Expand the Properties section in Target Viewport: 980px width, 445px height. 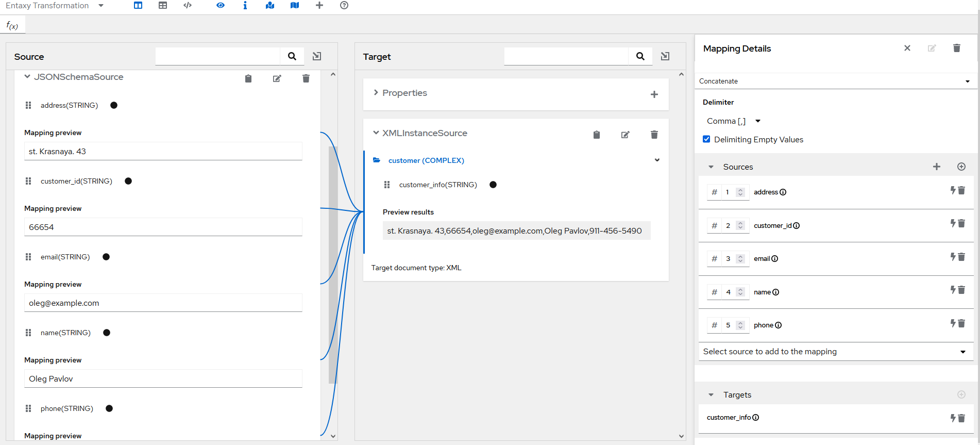(376, 93)
